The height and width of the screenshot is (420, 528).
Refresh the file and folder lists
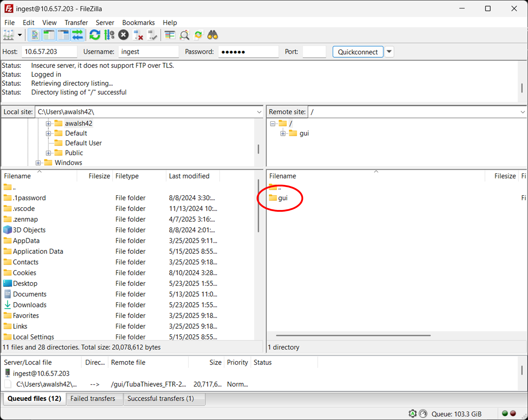[95, 35]
